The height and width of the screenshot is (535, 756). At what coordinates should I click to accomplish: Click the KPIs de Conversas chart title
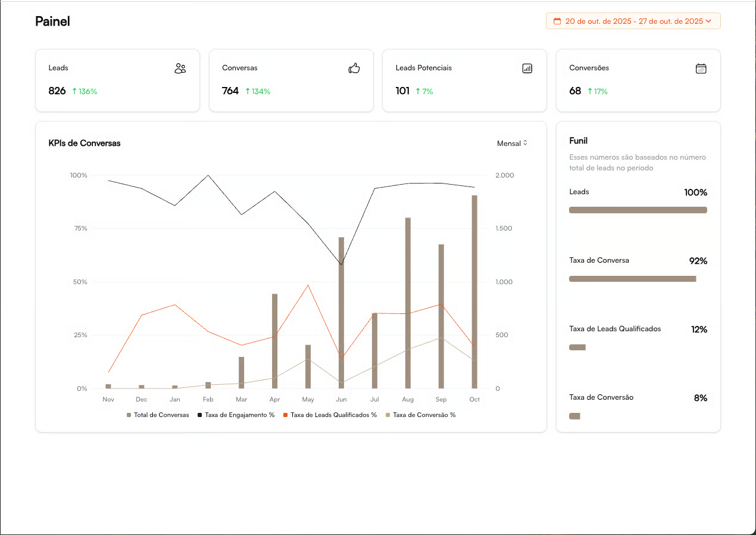[x=85, y=144]
